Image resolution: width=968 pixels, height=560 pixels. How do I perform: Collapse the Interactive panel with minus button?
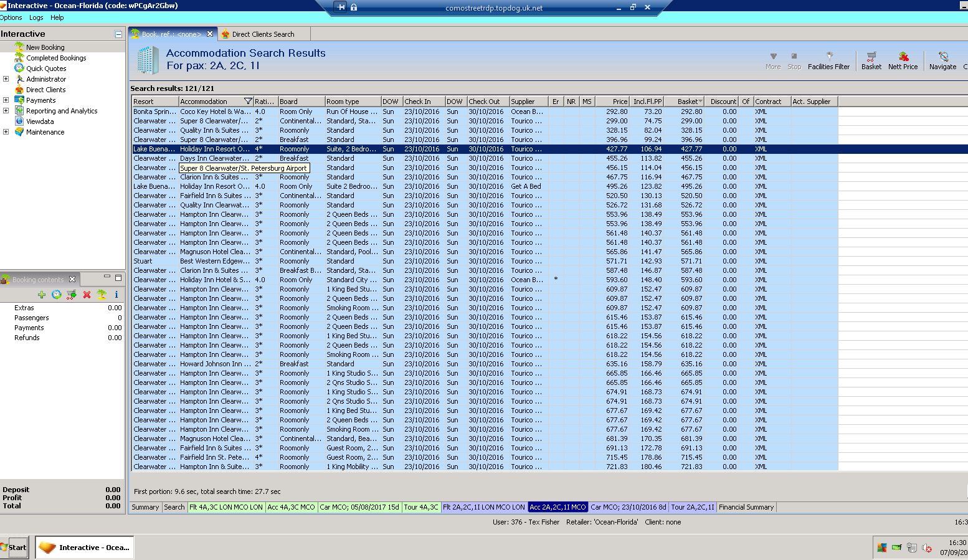118,34
